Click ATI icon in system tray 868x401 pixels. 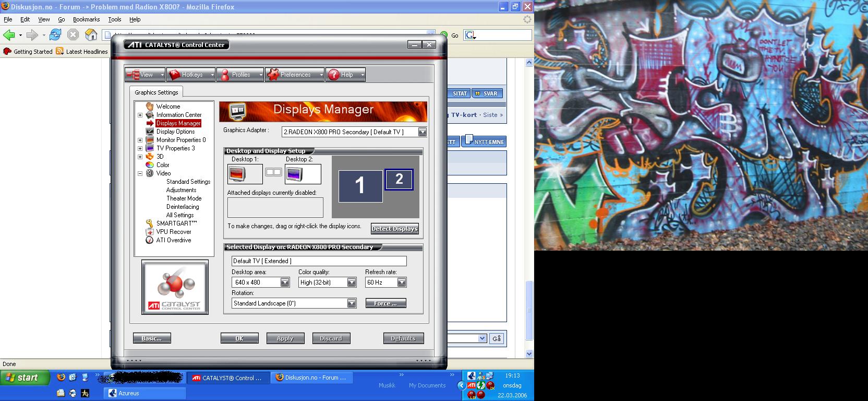pyautogui.click(x=471, y=385)
